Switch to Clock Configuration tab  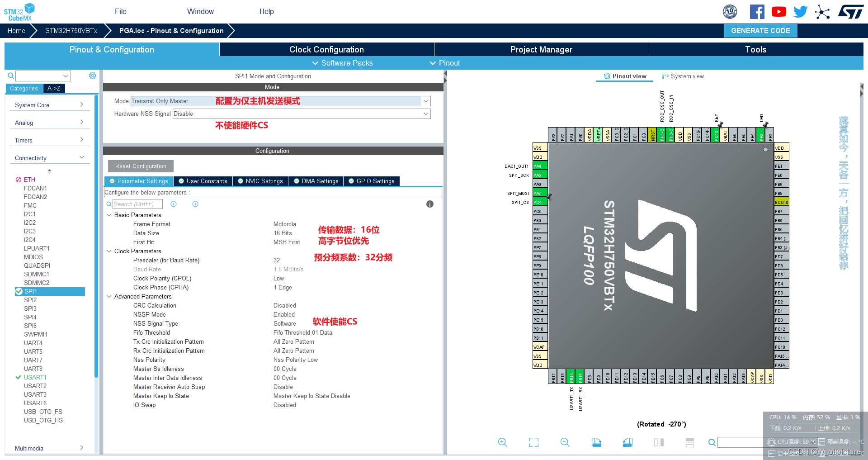point(326,49)
